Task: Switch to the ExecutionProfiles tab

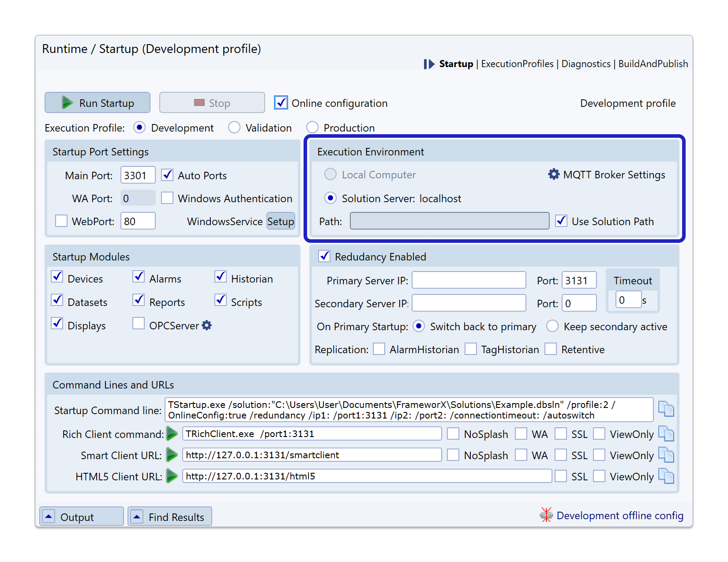Action: point(517,64)
